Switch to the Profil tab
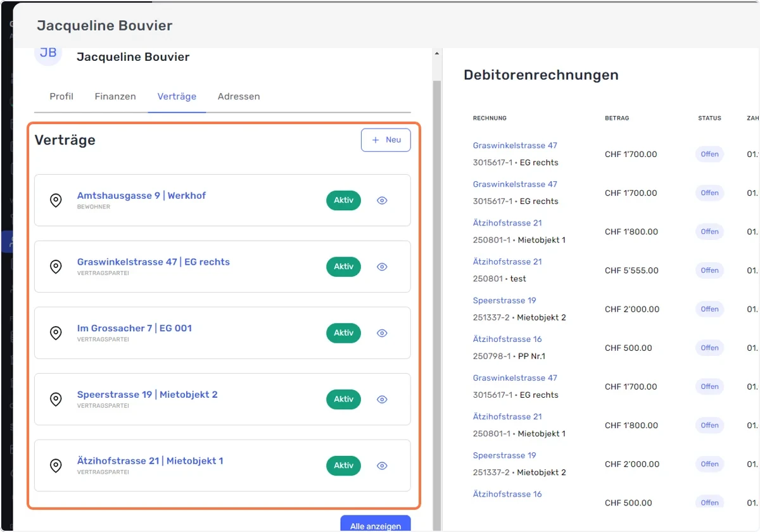 coord(61,96)
